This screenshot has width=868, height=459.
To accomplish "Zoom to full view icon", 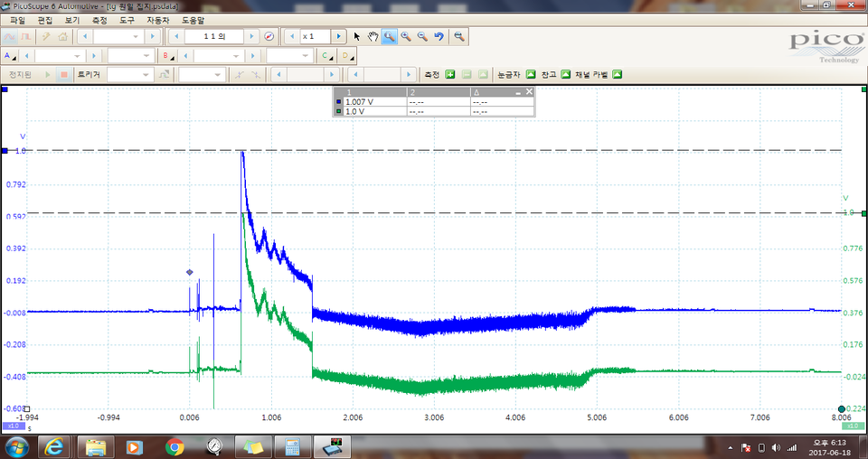I will 459,36.
